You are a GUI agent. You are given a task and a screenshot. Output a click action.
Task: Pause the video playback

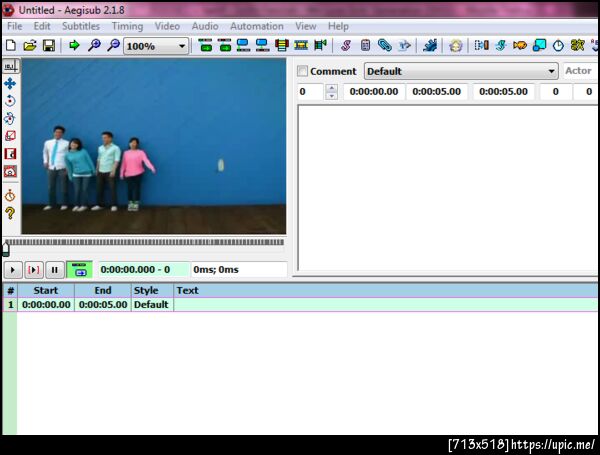coord(55,270)
